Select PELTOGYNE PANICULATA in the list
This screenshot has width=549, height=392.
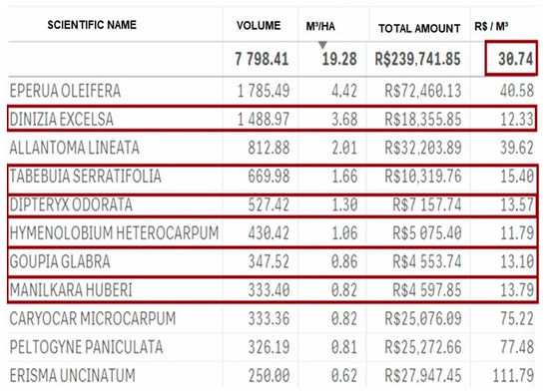86,347
